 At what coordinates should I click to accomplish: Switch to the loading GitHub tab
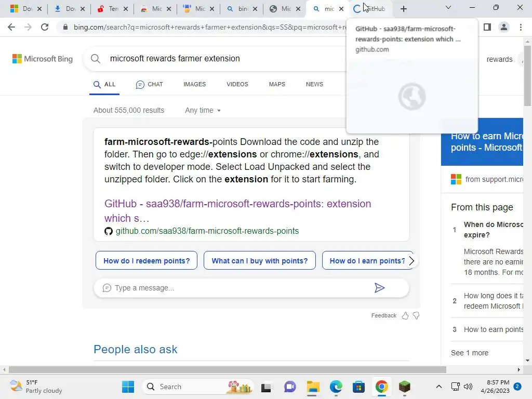[x=370, y=9]
